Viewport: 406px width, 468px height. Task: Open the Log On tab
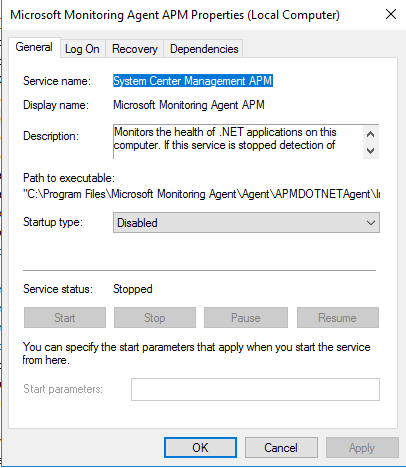tap(82, 49)
